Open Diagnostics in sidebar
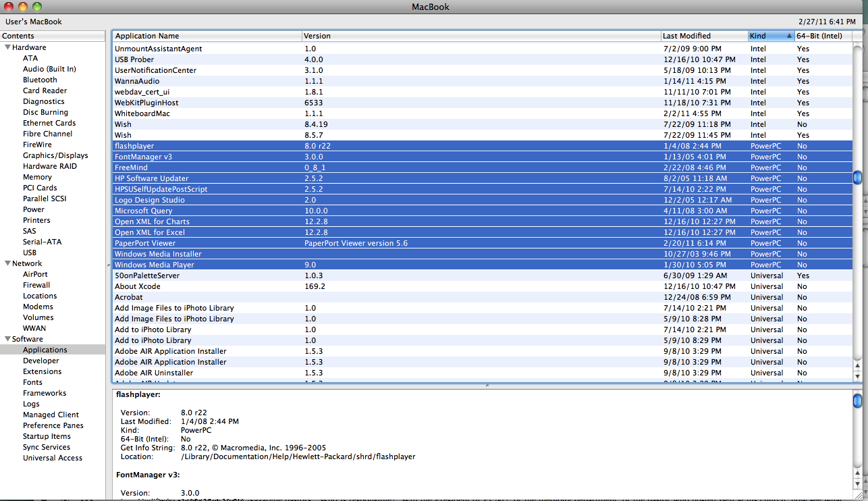The height and width of the screenshot is (501, 868). tap(43, 101)
